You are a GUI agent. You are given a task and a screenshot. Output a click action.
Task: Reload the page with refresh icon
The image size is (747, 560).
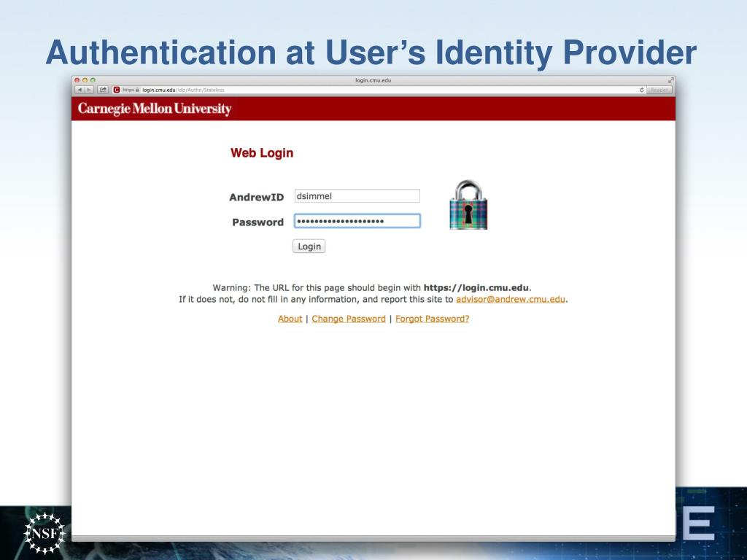click(x=642, y=90)
